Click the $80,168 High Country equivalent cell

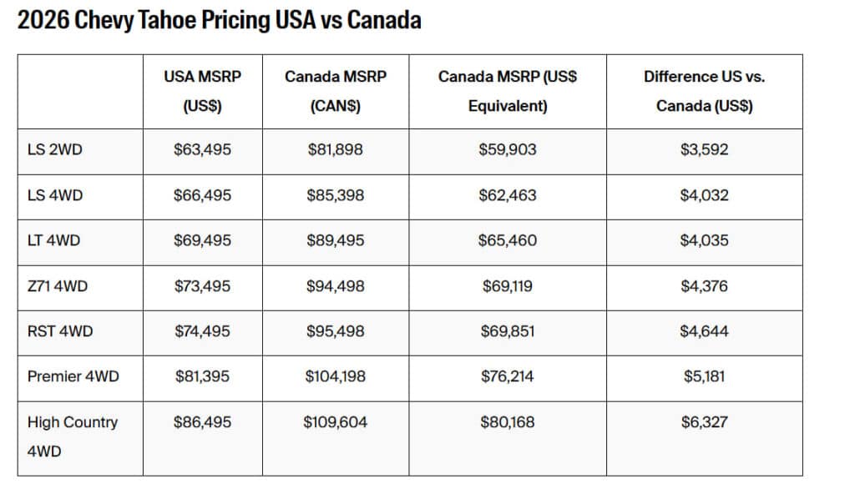point(508,422)
